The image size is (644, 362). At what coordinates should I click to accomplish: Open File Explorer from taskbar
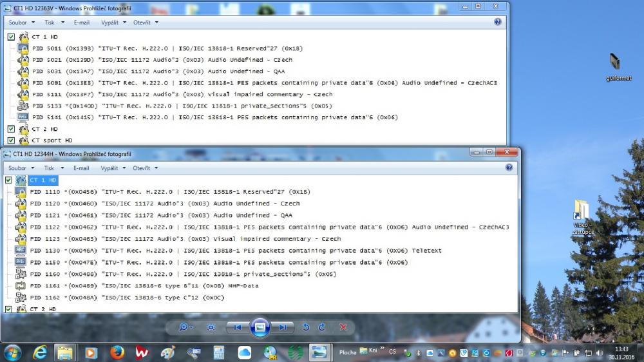pos(65,352)
